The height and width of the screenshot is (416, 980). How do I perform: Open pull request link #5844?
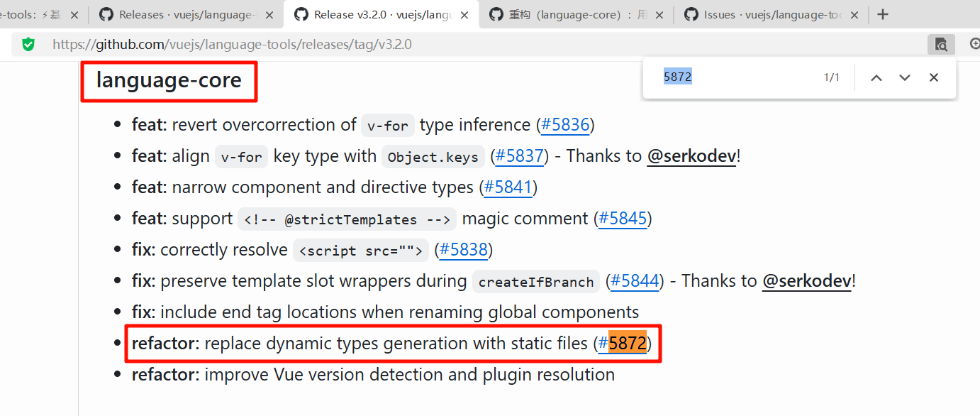point(635,281)
